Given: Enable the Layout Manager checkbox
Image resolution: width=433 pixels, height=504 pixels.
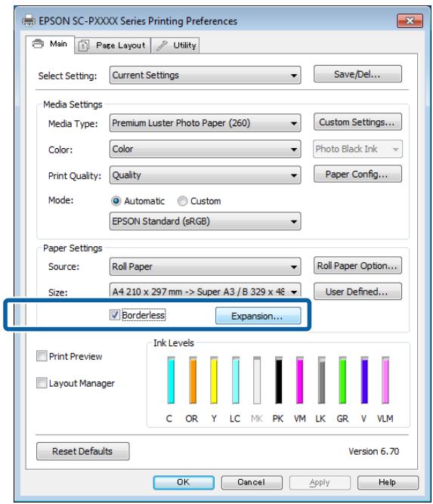Looking at the screenshot, I should 42,383.
